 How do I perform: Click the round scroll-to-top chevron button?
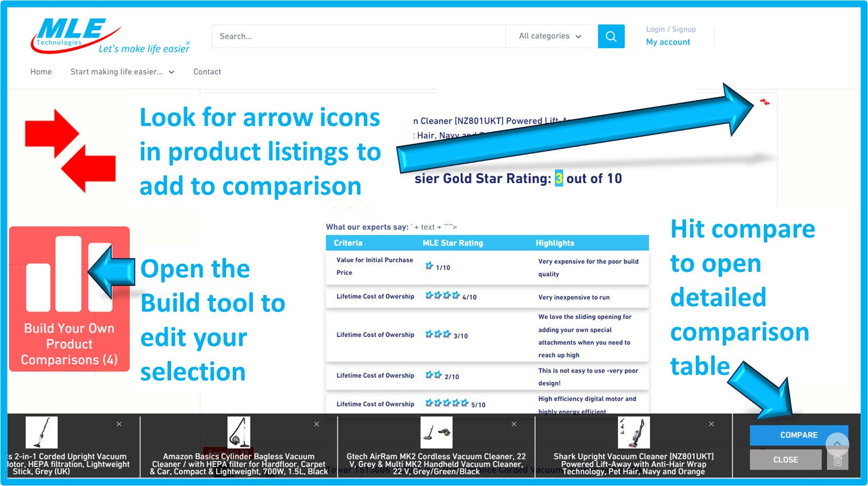[837, 444]
